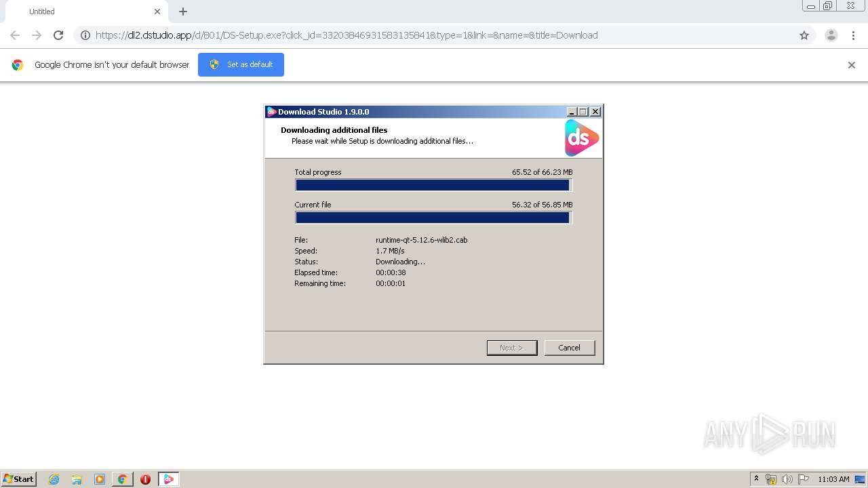
Task: Click the Total progress bar
Action: 433,185
